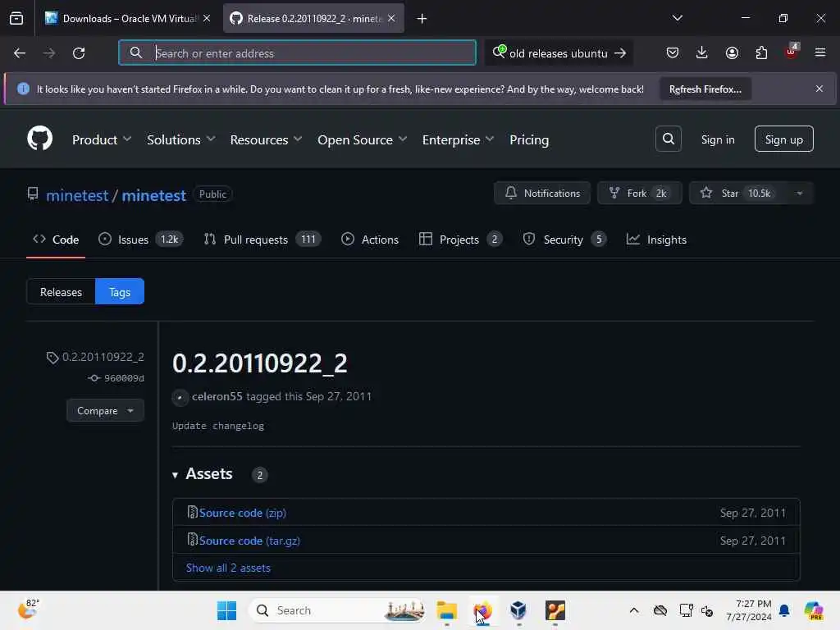840x630 pixels.
Task: Close the Downloads Oracle VM VirtualBox tab
Action: tap(207, 18)
